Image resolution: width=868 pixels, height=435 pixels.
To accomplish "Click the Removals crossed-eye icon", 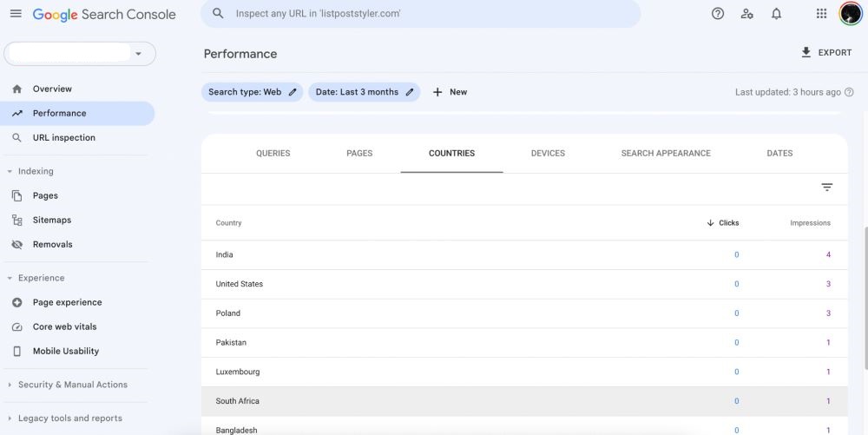I will coord(17,244).
